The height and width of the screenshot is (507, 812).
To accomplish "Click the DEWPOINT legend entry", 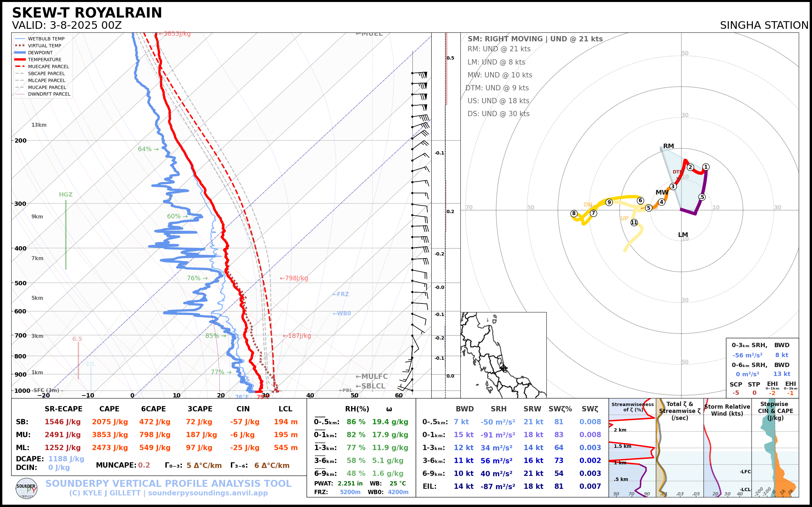I will [40, 53].
